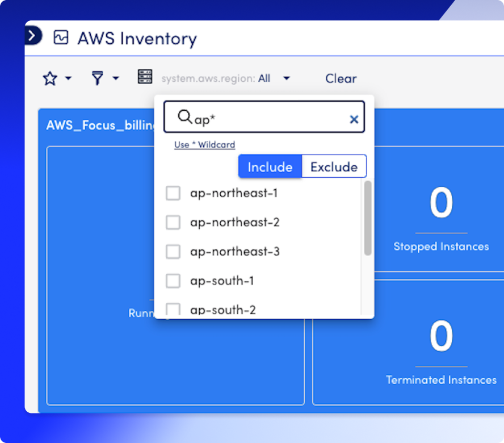Check the ap-south-2 checkbox
This screenshot has height=443, width=504.
click(173, 309)
